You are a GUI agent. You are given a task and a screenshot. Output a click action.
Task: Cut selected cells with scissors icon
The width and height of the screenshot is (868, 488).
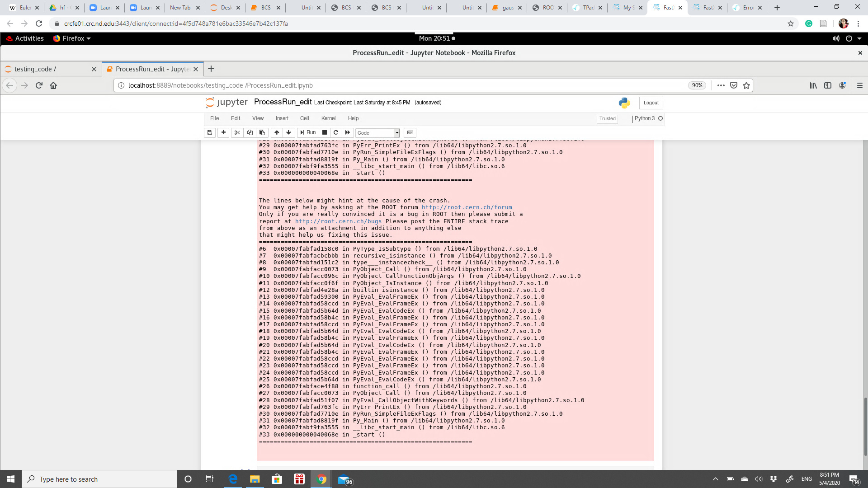click(x=237, y=132)
